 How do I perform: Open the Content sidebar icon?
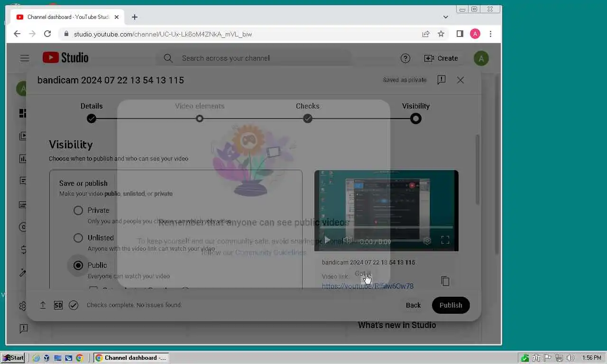(22, 136)
